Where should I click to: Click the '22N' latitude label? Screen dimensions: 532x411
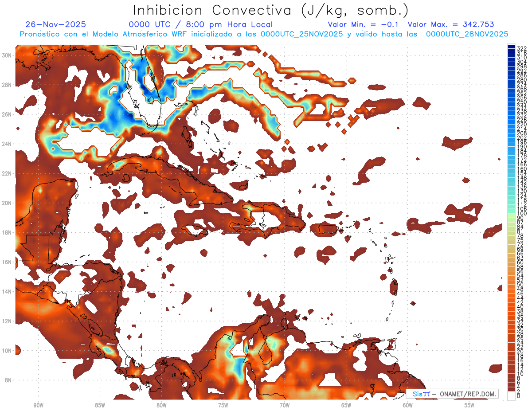[7, 173]
